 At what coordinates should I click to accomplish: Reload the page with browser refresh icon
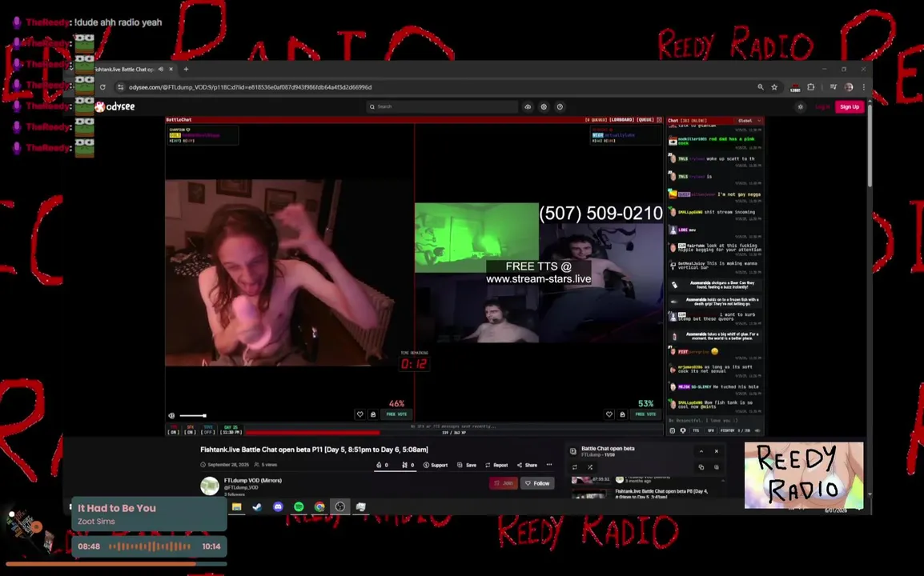coord(102,87)
